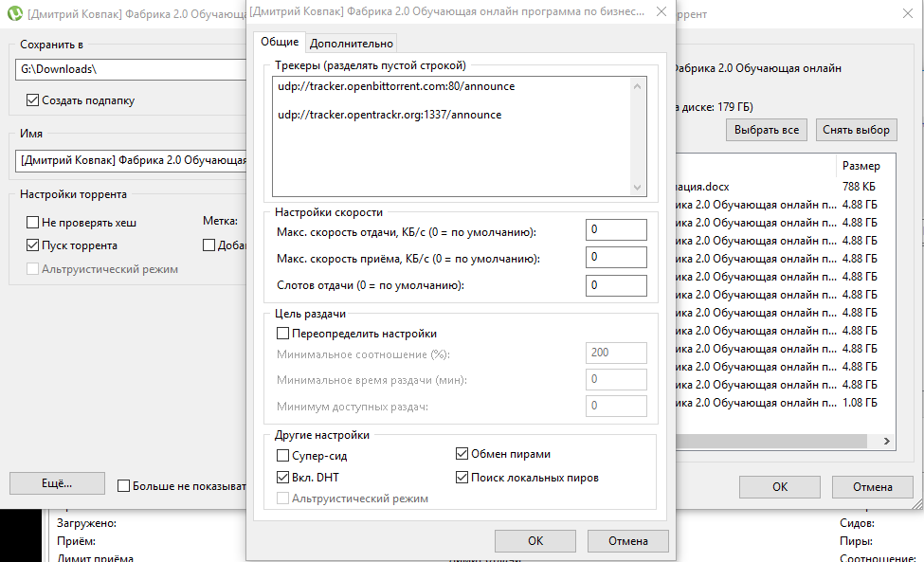The image size is (924, 562).
Task: Disable the Вкл. DHT option
Action: click(x=281, y=477)
